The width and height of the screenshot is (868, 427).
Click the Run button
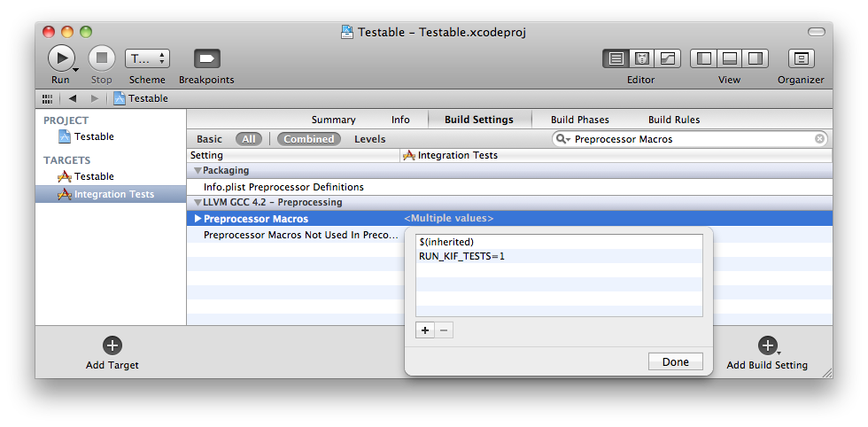[x=60, y=58]
